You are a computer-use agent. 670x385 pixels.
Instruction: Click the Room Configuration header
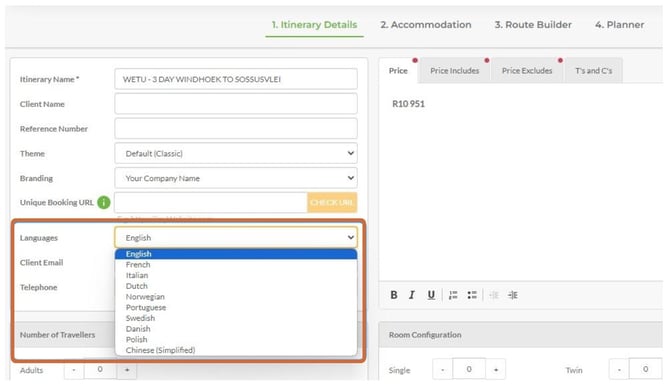click(520, 335)
